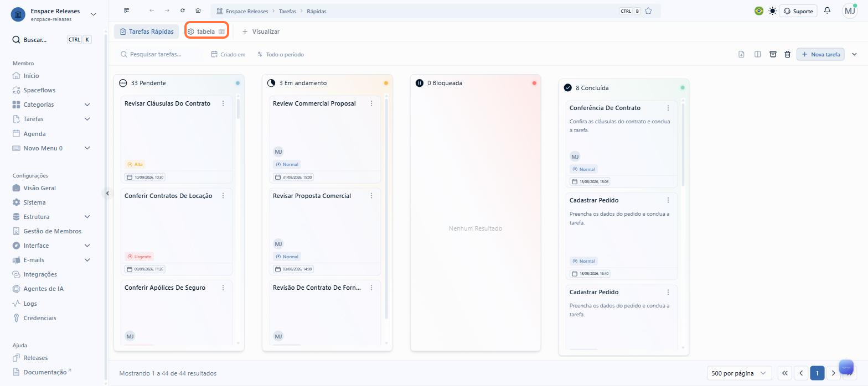Expand the E-mails chevron
This screenshot has height=386, width=868.
(x=87, y=260)
